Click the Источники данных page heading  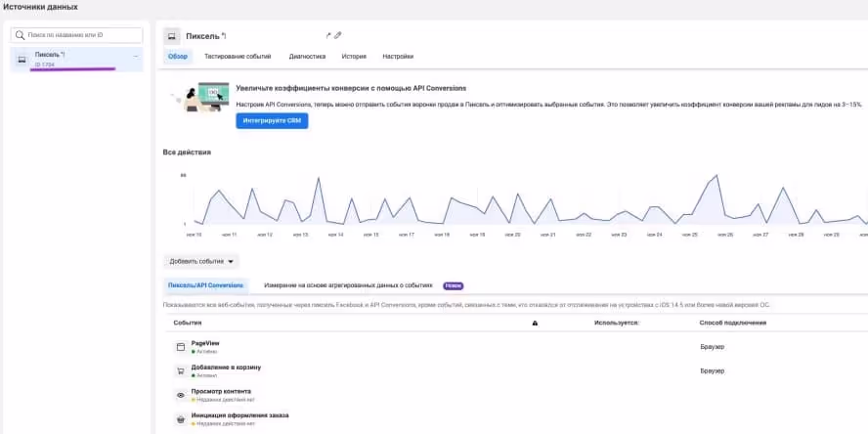click(40, 7)
